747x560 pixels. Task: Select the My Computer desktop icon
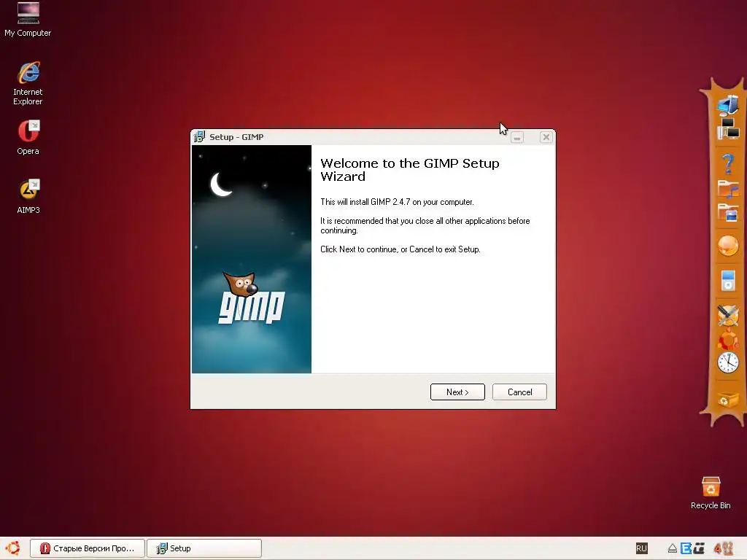coord(28,19)
